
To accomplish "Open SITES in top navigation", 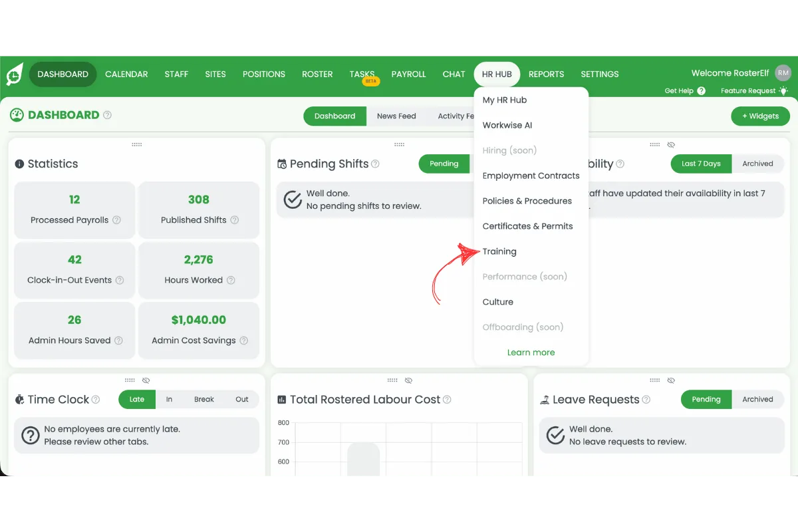I will tap(215, 74).
